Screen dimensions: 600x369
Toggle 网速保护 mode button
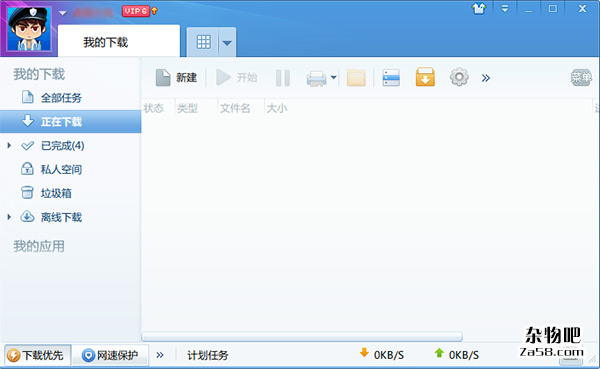110,355
